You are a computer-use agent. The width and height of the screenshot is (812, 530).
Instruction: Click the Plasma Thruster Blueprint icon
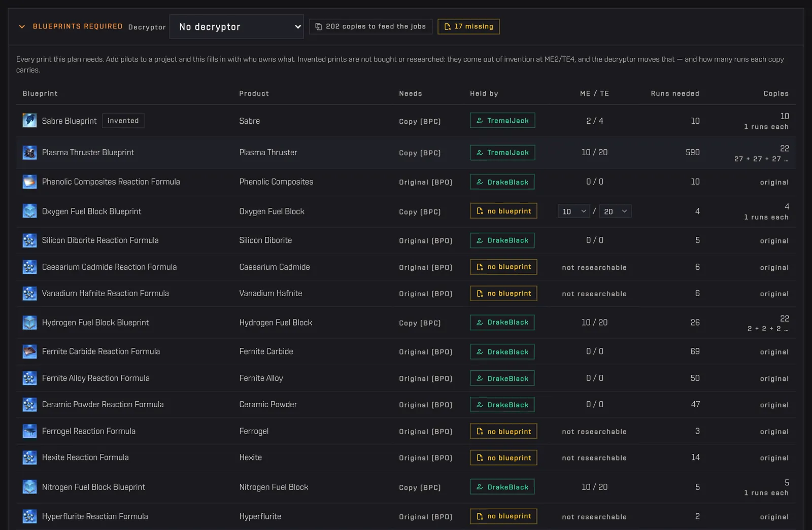[x=29, y=153]
